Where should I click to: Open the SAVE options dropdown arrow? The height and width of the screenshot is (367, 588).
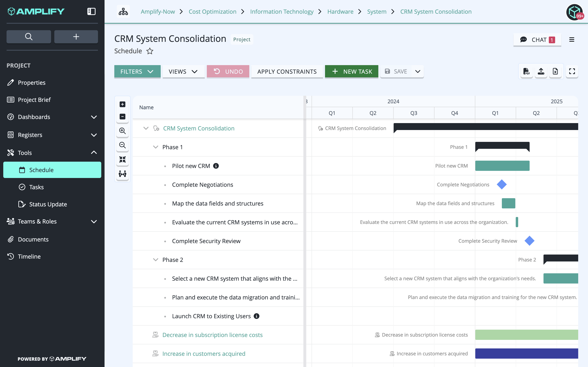pos(418,71)
